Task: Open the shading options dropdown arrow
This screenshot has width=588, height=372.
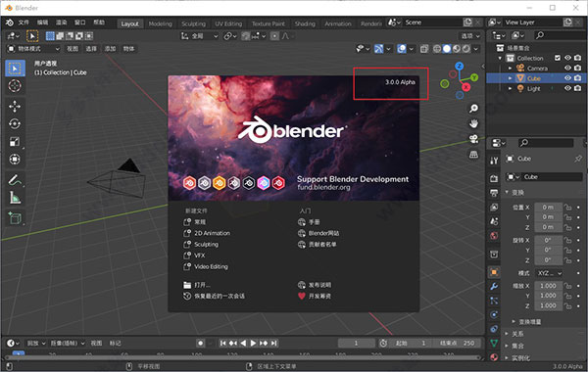Action: [x=476, y=49]
